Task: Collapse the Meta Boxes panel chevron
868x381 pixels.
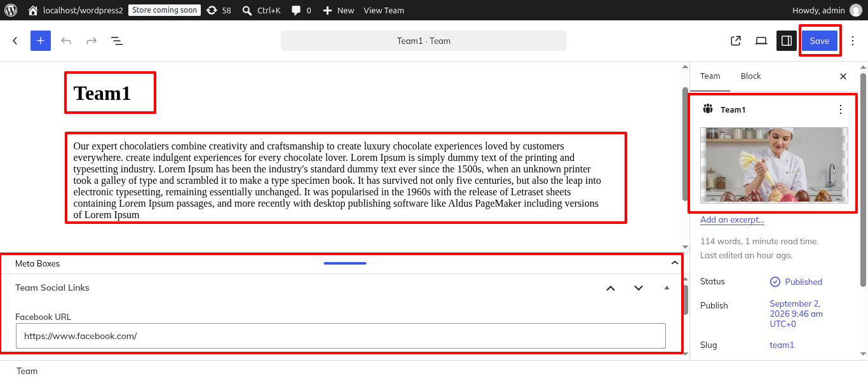Action: point(675,263)
